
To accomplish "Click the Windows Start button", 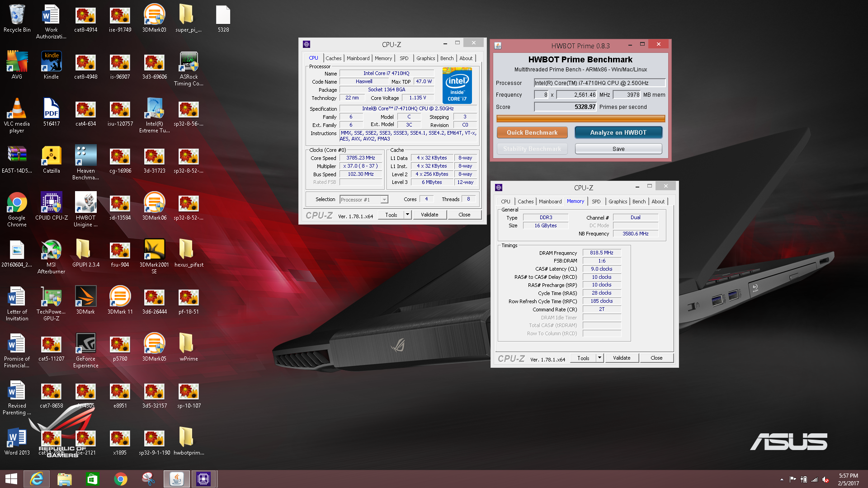I will point(11,479).
